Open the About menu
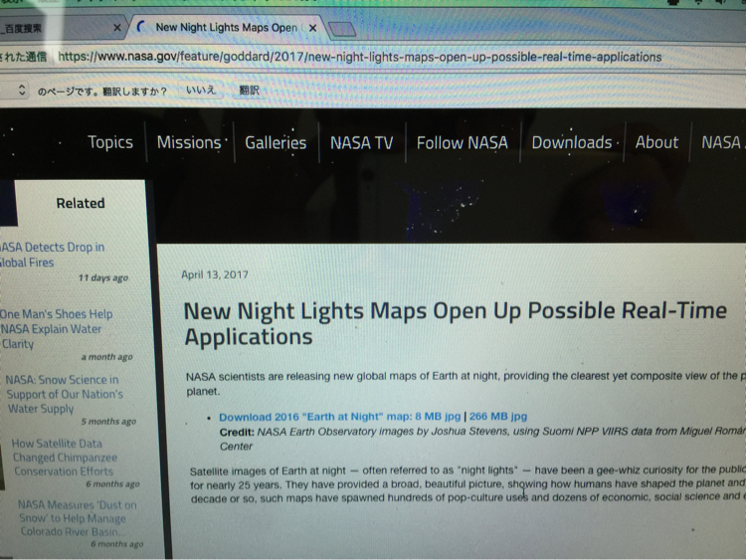 pyautogui.click(x=656, y=142)
